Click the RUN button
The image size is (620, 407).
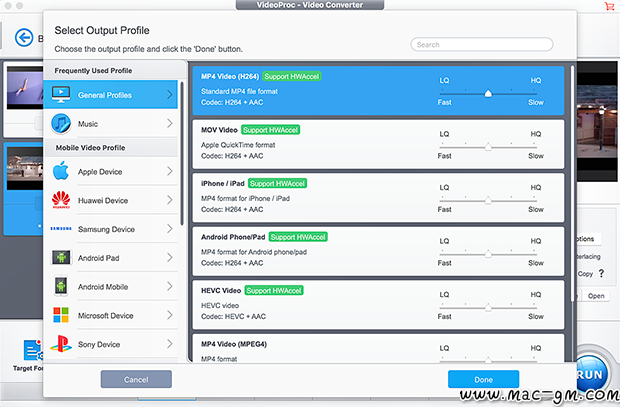(591, 374)
